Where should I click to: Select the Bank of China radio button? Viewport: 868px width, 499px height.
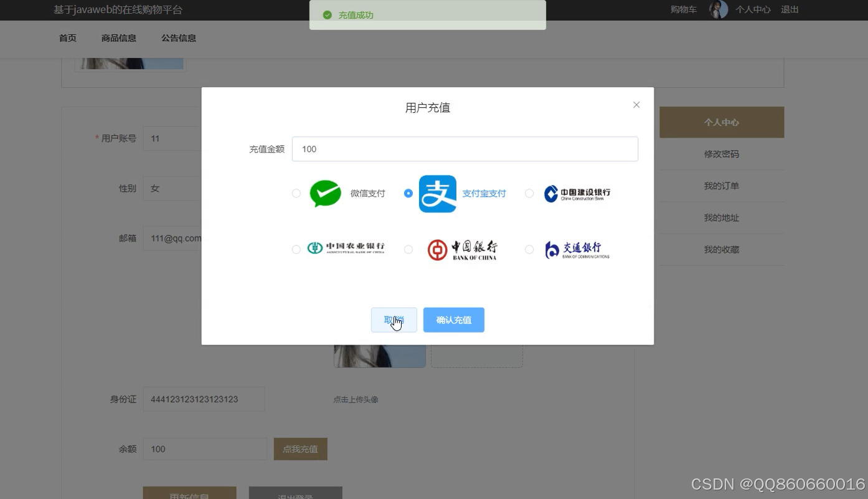click(x=408, y=249)
